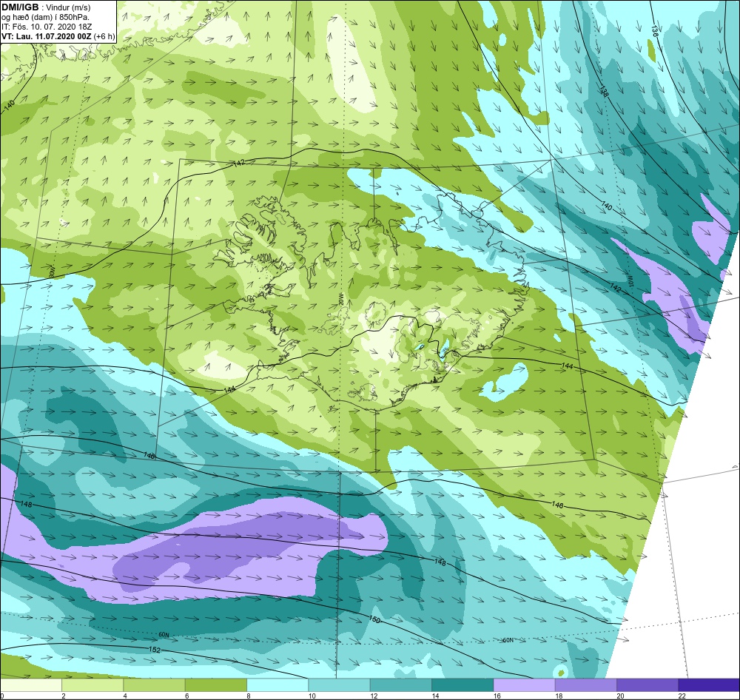740x700 pixels.
Task: Click the '136' height contour label
Action: point(654,31)
